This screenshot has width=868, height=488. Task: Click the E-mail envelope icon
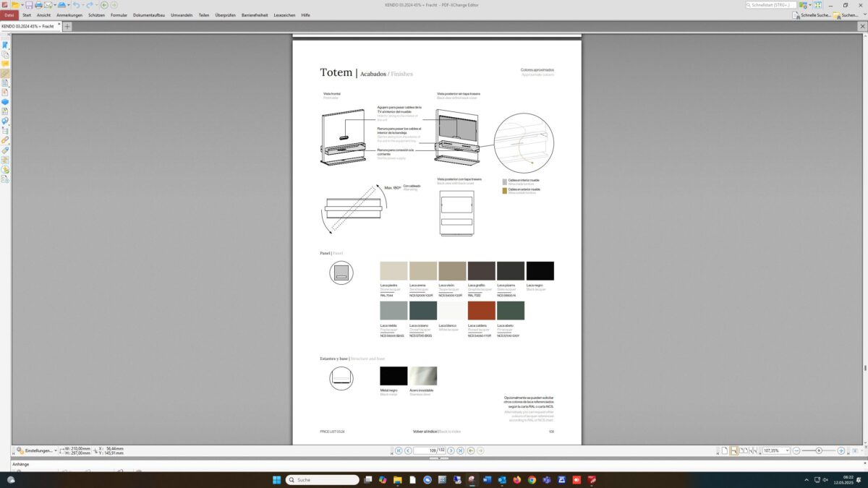[x=48, y=5]
